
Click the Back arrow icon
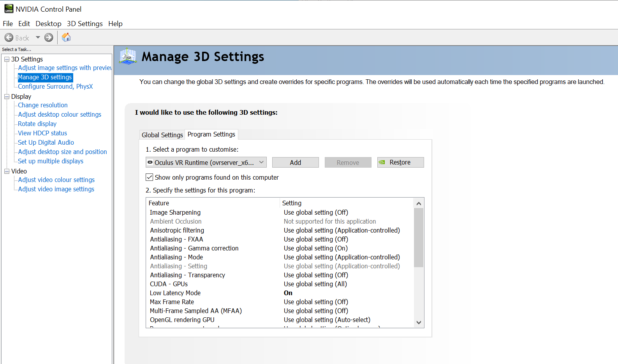(9, 38)
